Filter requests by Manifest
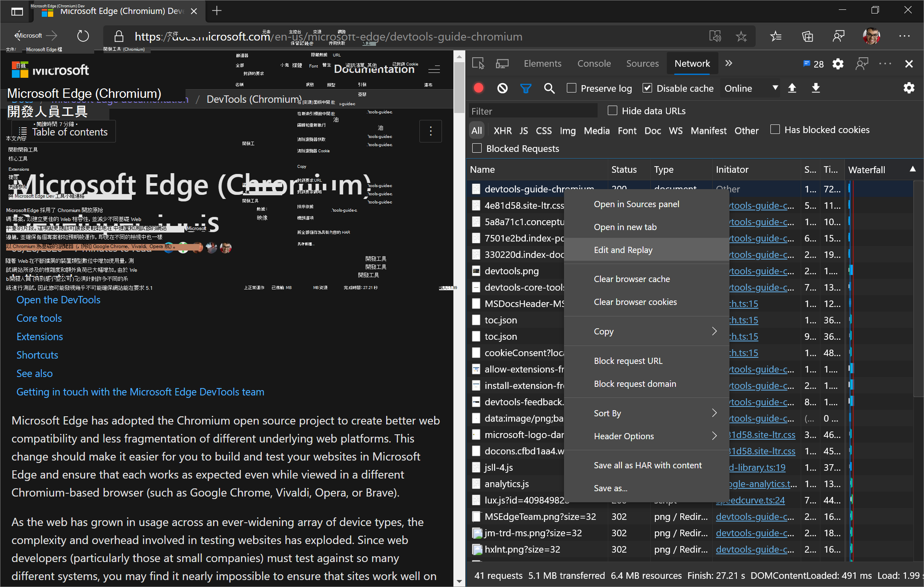The height and width of the screenshot is (587, 924). (x=709, y=131)
